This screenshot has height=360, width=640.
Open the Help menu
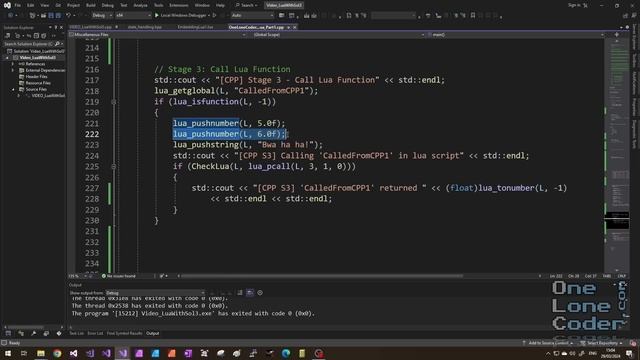220,5
